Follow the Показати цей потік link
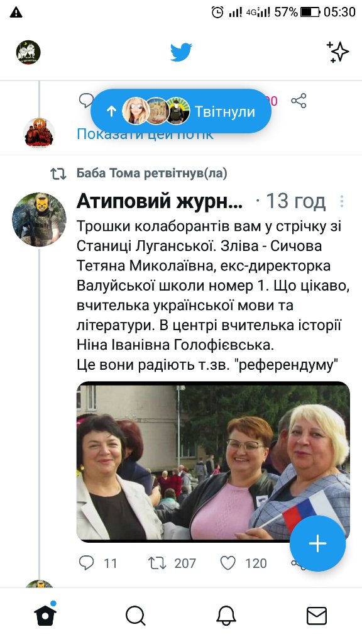This screenshot has width=362, height=644. tap(145, 133)
